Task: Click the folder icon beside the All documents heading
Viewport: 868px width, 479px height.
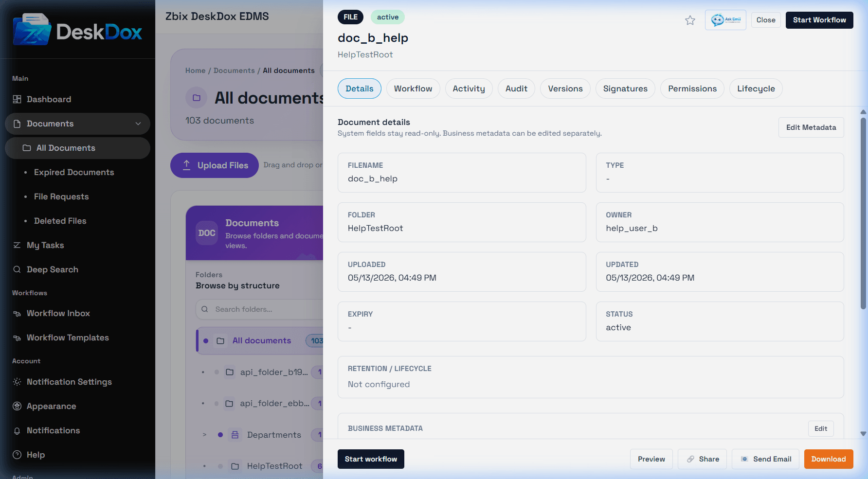Action: [197, 98]
